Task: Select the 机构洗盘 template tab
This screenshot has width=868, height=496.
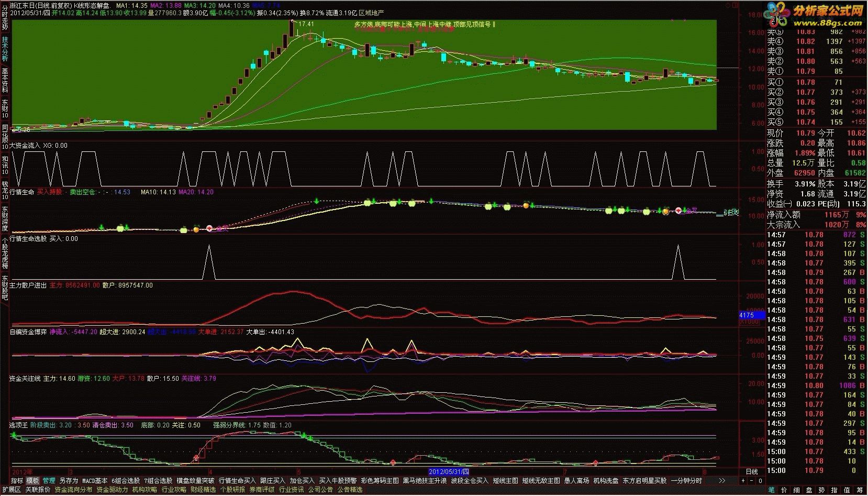Action: coord(606,480)
